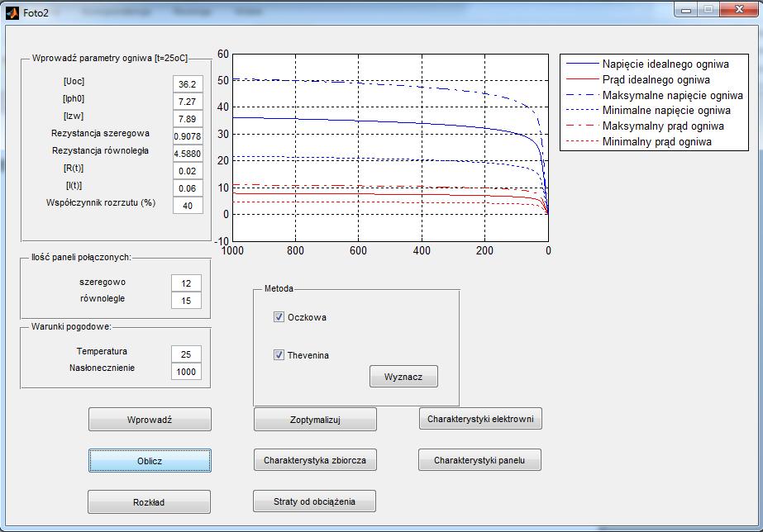This screenshot has width=763, height=532.
Task: Minimize the Foto2 window
Action: click(x=686, y=10)
